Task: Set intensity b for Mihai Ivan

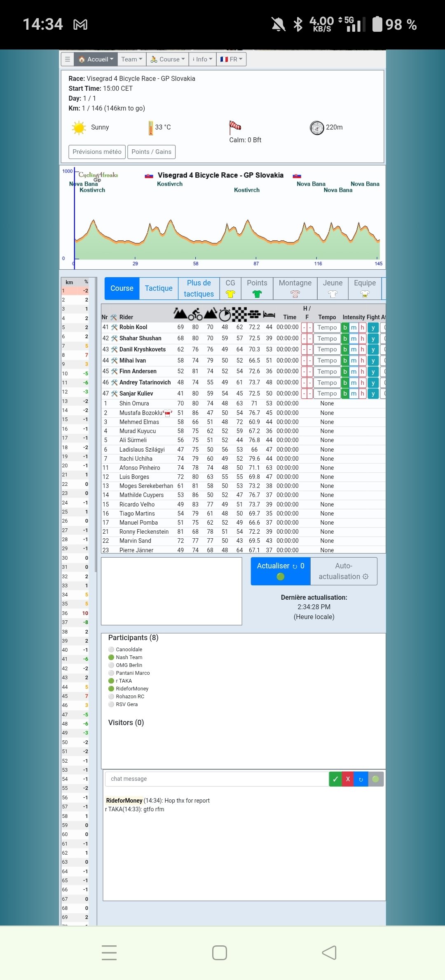Action: tap(345, 360)
